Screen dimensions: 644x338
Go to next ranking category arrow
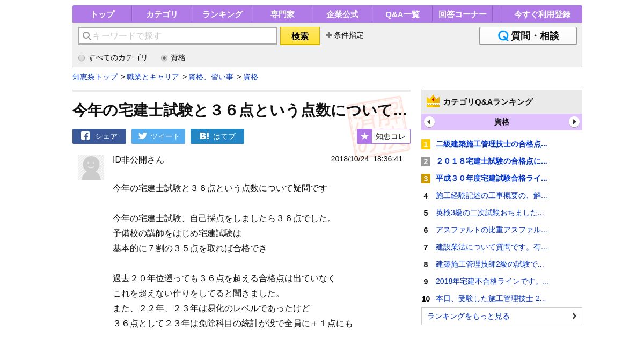574,122
